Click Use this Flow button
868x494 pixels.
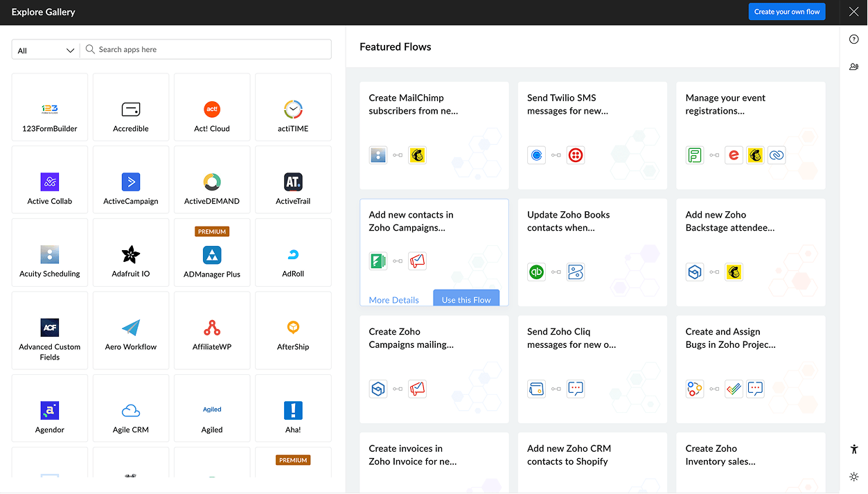click(466, 299)
